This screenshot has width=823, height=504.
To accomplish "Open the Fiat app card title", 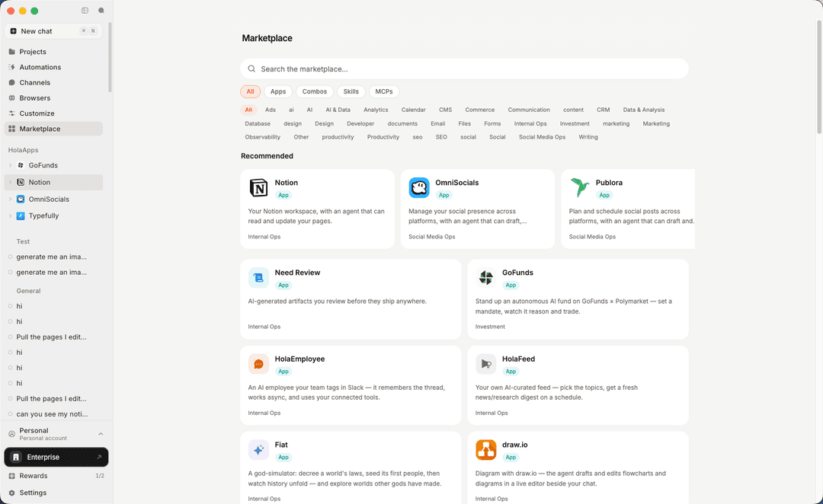I will 281,445.
